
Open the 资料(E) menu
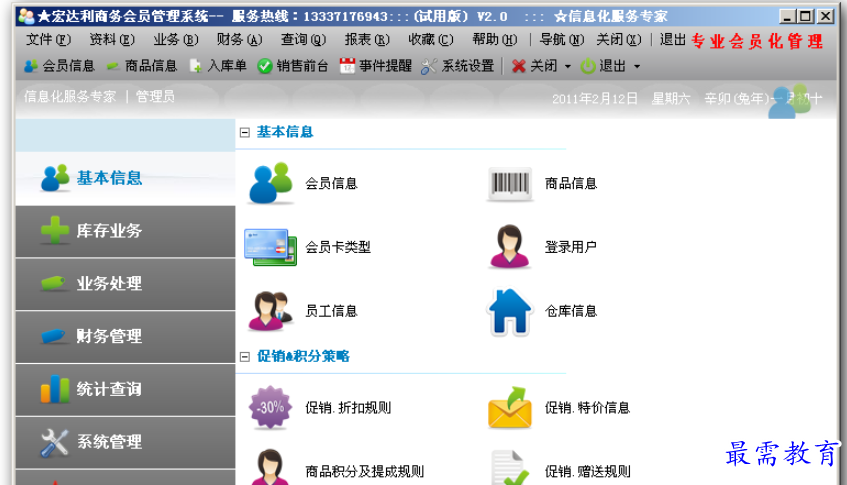(112, 39)
